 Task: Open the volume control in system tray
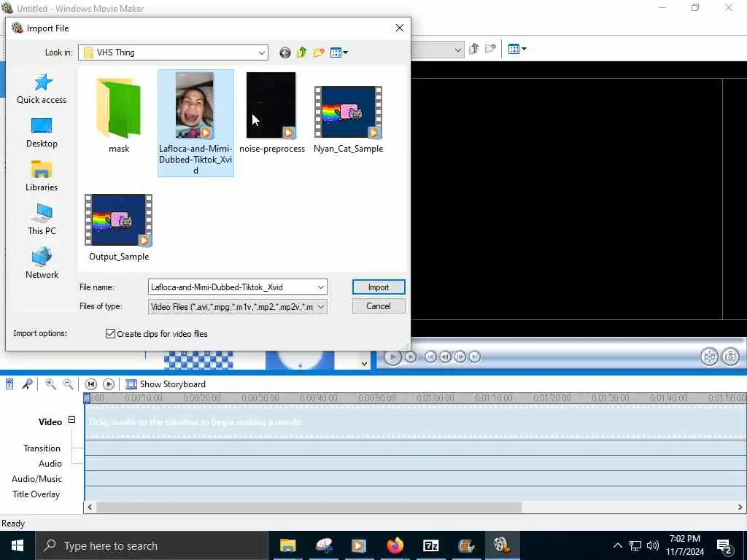click(653, 545)
